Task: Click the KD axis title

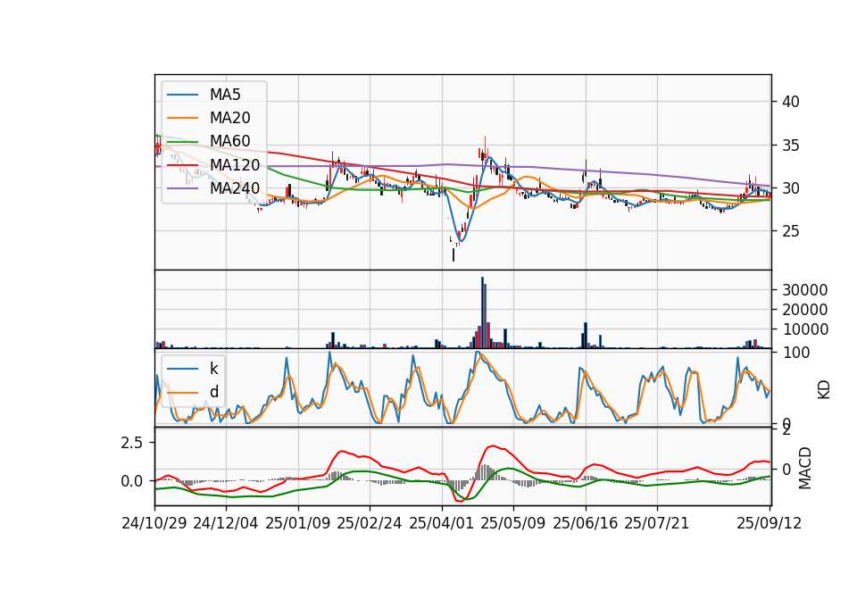Action: point(824,389)
